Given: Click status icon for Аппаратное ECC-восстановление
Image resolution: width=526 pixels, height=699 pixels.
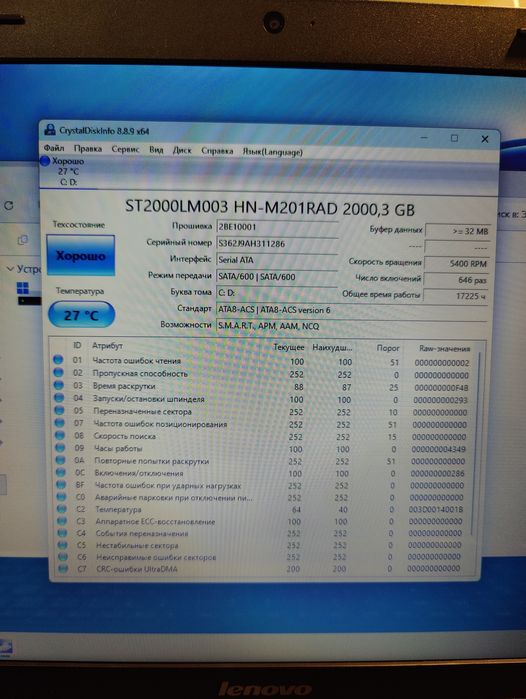Looking at the screenshot, I should [x=62, y=520].
